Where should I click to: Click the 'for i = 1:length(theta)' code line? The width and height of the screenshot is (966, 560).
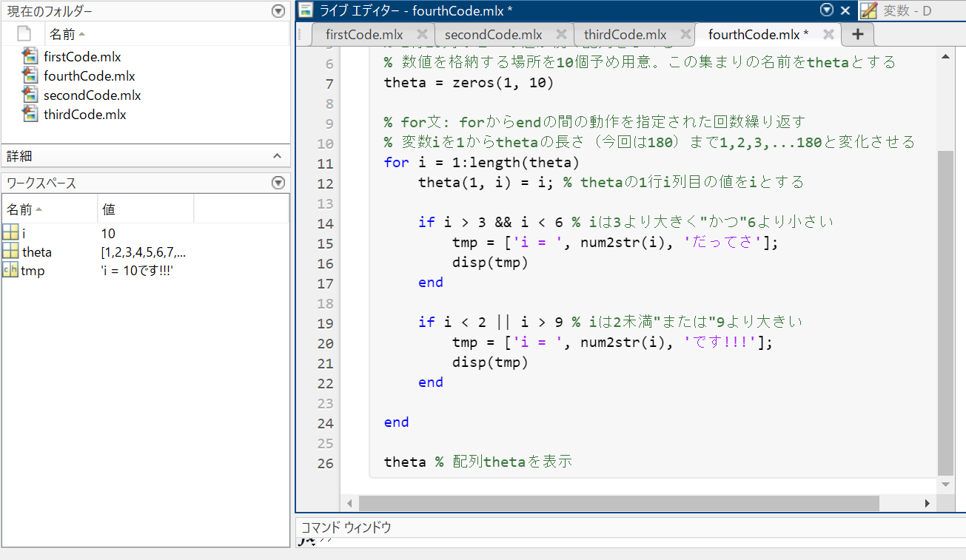[x=482, y=163]
